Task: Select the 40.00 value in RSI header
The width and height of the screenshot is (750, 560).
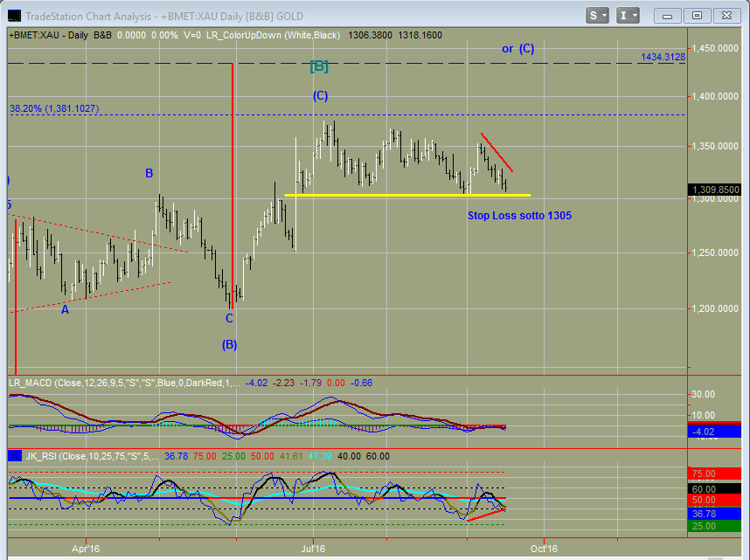Action: click(349, 456)
